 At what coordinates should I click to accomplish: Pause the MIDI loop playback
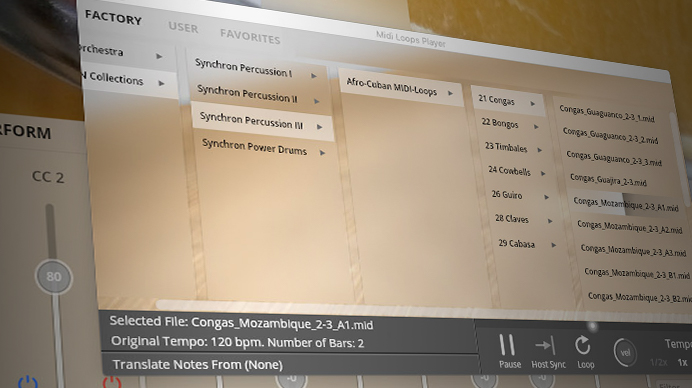[508, 345]
